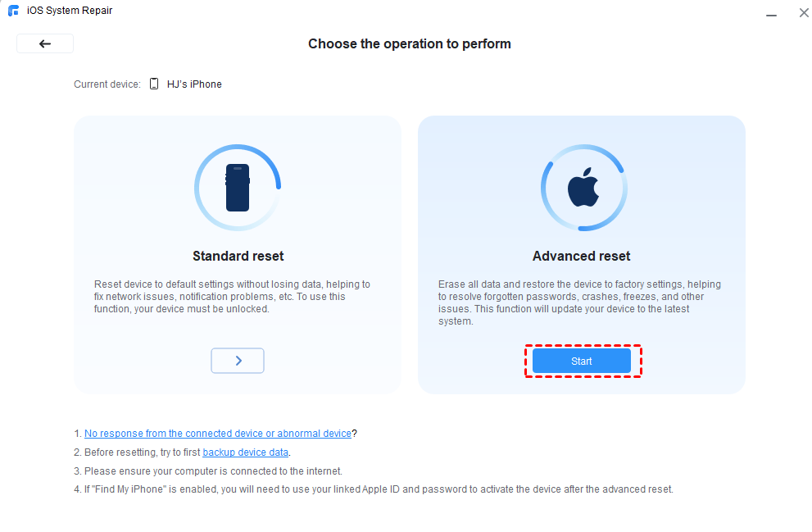
Task: Click the arrow button under Standard reset
Action: (238, 361)
